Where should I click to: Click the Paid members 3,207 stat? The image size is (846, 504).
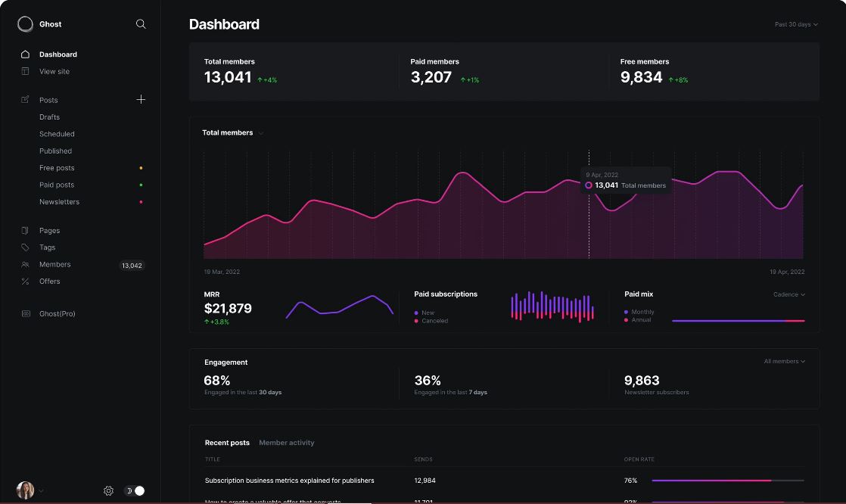[431, 77]
